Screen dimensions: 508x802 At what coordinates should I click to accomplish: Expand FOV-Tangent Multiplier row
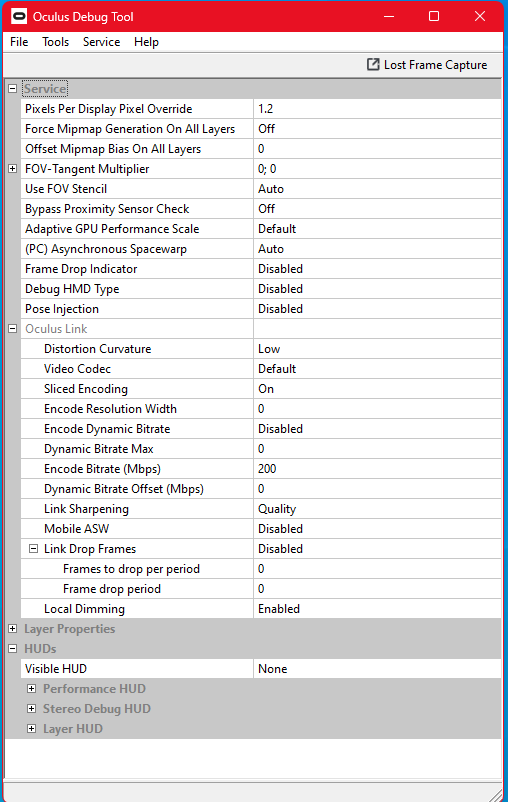[x=13, y=168]
